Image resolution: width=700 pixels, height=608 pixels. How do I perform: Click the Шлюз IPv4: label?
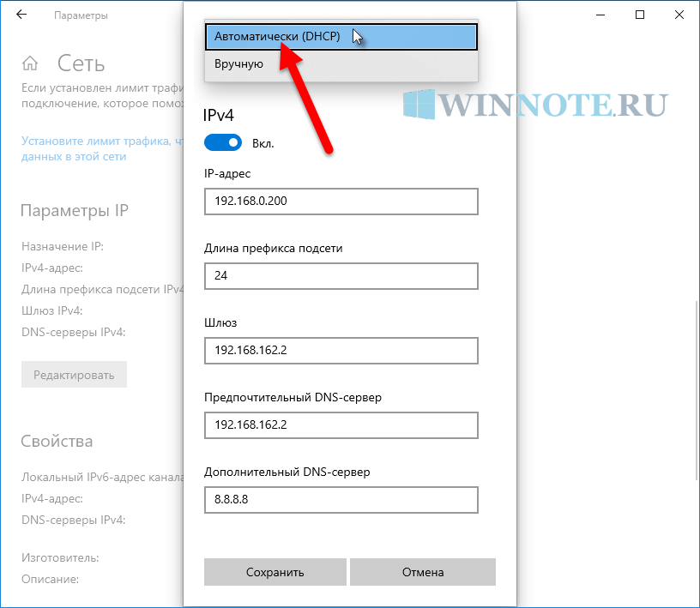(x=52, y=310)
